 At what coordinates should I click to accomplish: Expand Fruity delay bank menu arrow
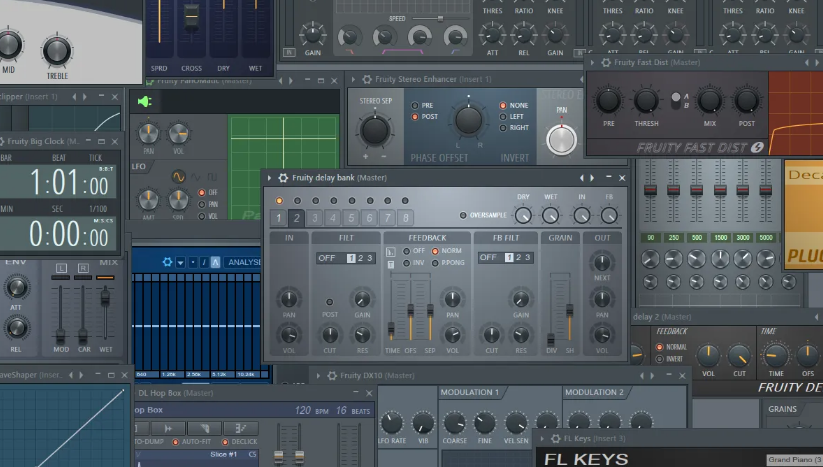point(270,178)
